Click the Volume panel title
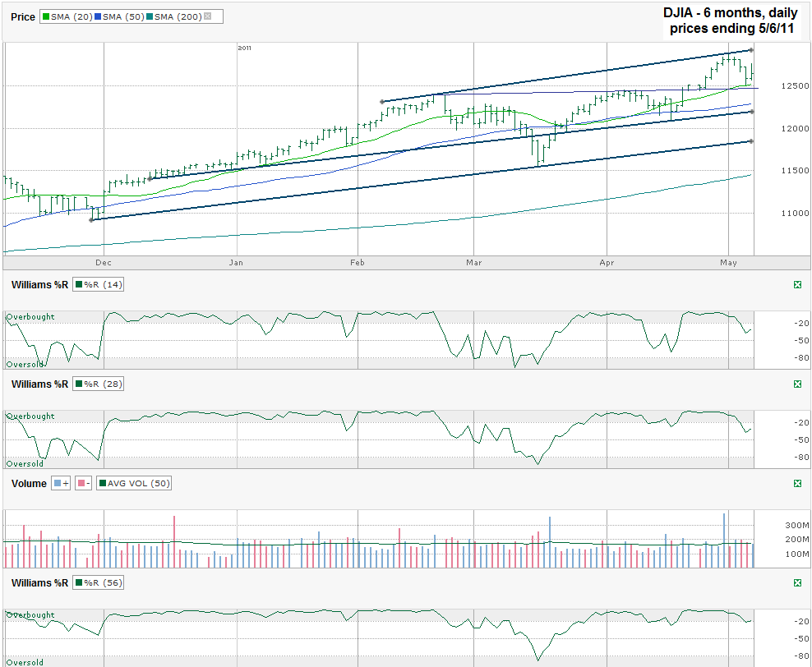 [x=29, y=483]
